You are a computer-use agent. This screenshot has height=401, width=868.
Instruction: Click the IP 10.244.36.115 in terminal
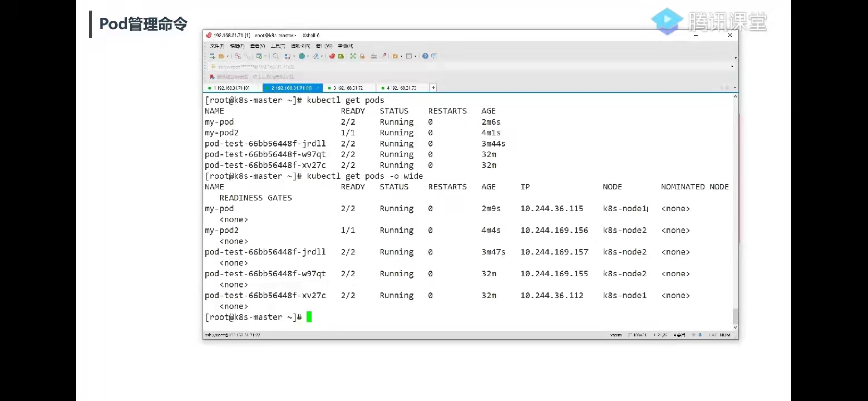tap(552, 209)
